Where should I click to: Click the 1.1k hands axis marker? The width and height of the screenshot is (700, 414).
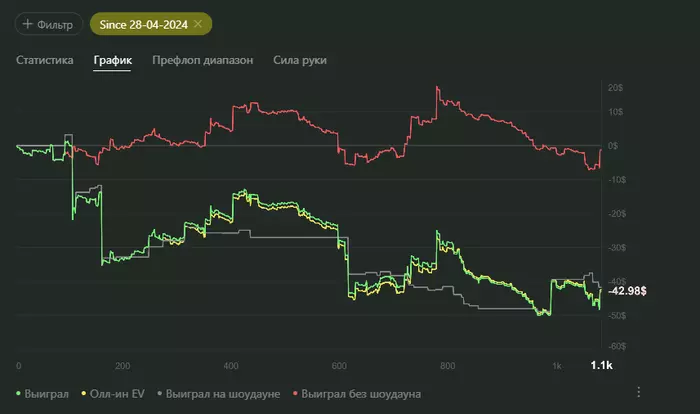coord(601,365)
